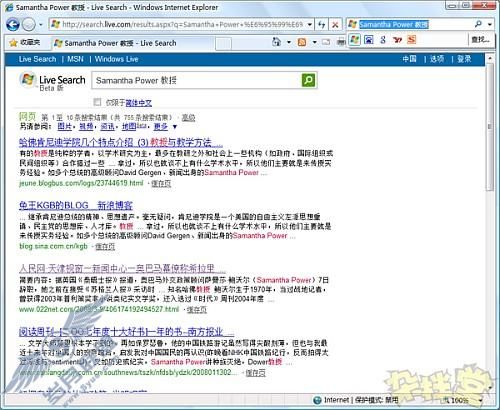Refresh the page with the refresh arrows

[x=321, y=24]
